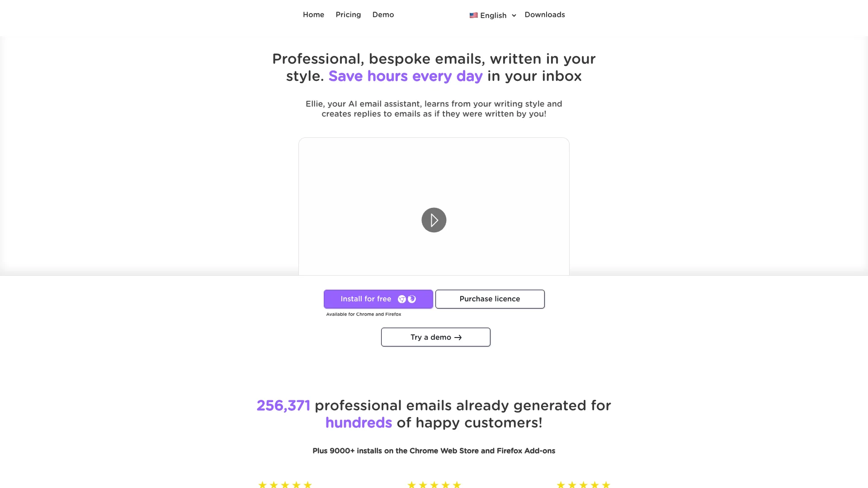Click the Install for free button

[378, 299]
